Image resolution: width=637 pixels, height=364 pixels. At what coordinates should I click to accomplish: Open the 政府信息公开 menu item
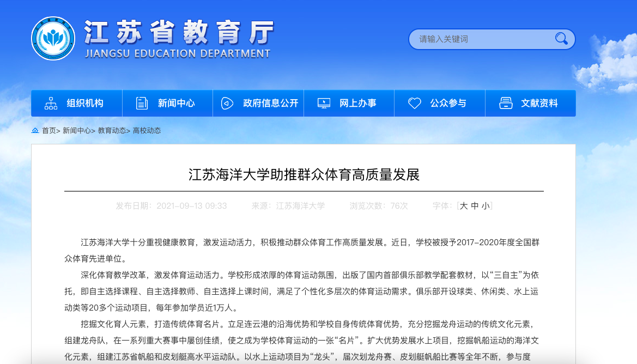click(x=270, y=103)
